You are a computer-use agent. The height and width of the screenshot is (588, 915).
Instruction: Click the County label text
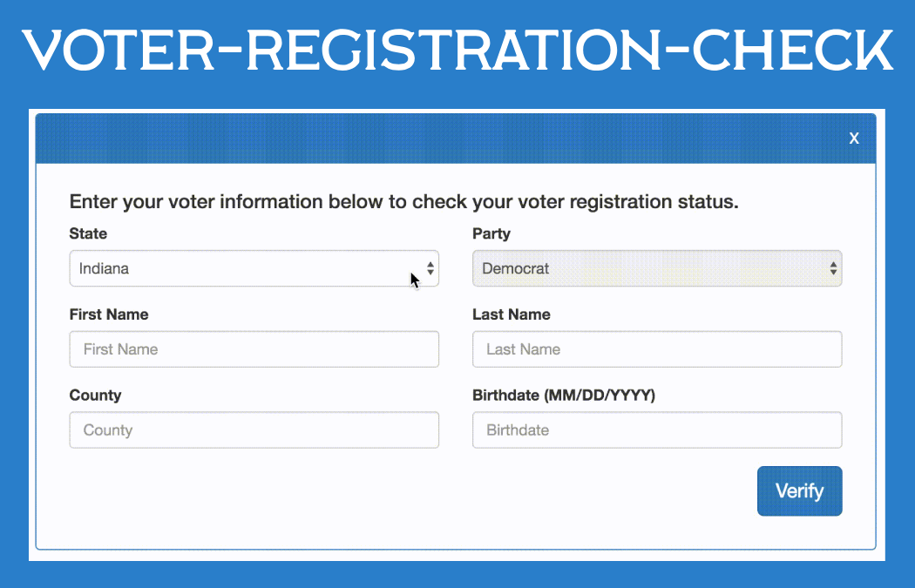(x=95, y=395)
